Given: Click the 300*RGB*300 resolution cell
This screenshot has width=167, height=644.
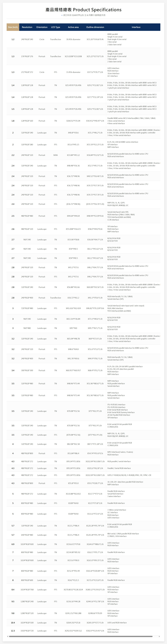Looking at the screenshot, I should point(27,371).
